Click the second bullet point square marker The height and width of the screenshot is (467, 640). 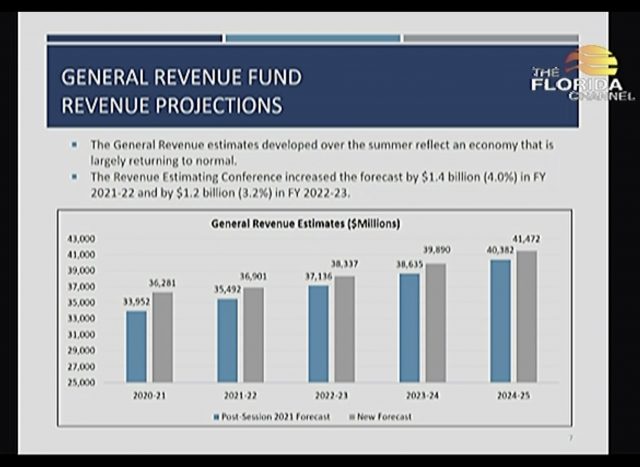point(75,175)
